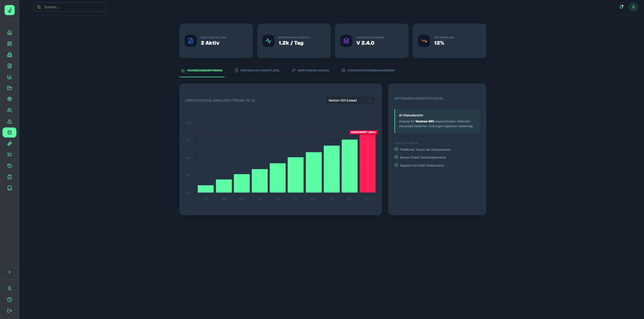This screenshot has width=644, height=319.
Task: Open the warning triangle alerts icon
Action: click(x=10, y=121)
